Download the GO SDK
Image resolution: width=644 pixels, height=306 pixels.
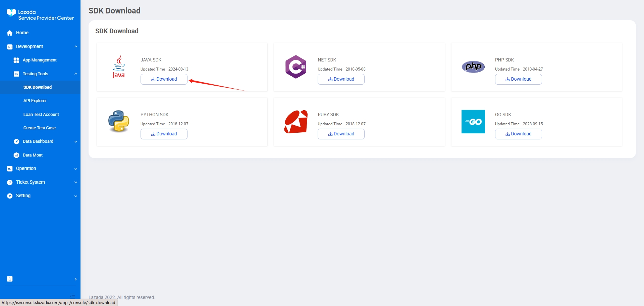click(x=519, y=134)
